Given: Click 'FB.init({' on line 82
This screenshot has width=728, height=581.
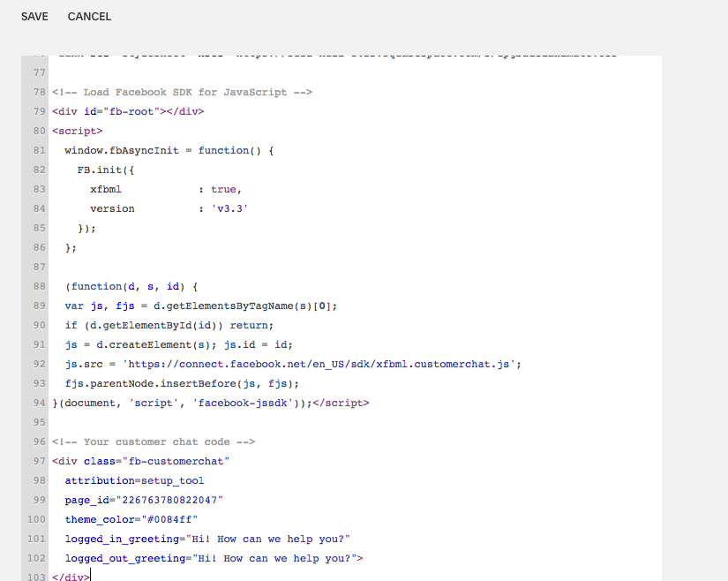Looking at the screenshot, I should click(106, 170).
